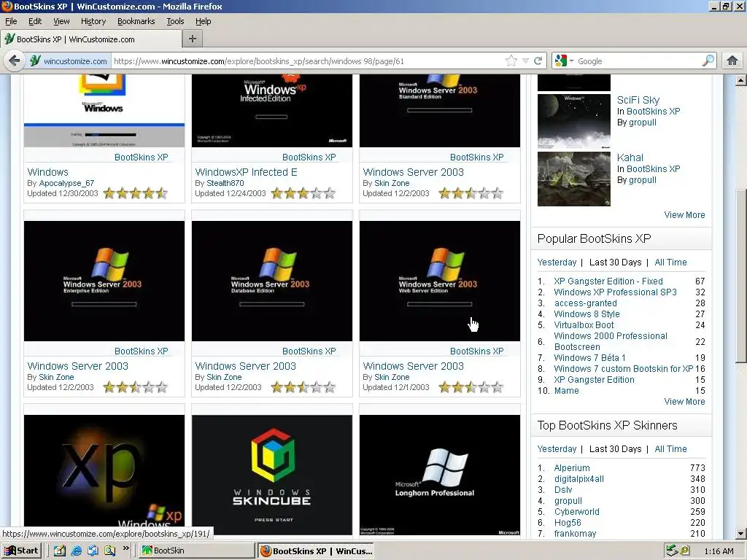
Task: Open a new tab with plus button
Action: coord(193,39)
